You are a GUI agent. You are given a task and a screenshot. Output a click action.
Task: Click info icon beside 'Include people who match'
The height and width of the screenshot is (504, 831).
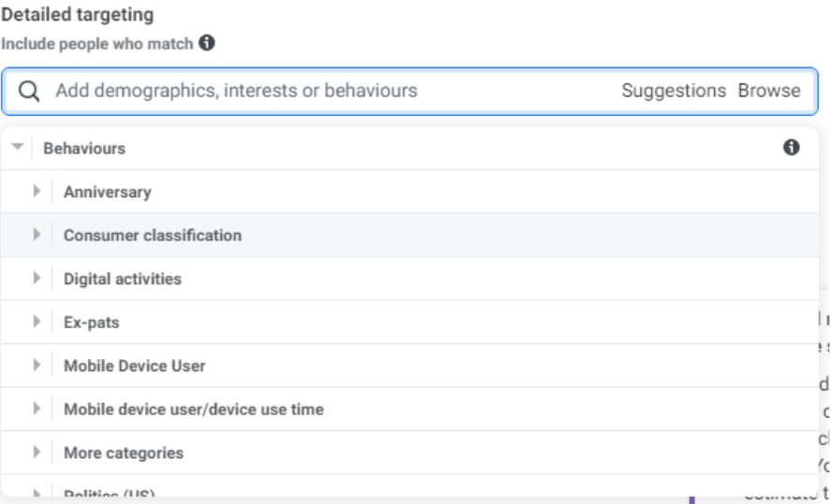(208, 43)
